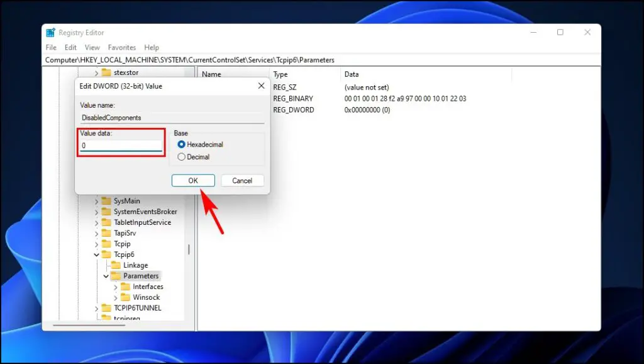The image size is (644, 364).
Task: Expand the TCPIP6TUNNEL key
Action: tap(96, 308)
